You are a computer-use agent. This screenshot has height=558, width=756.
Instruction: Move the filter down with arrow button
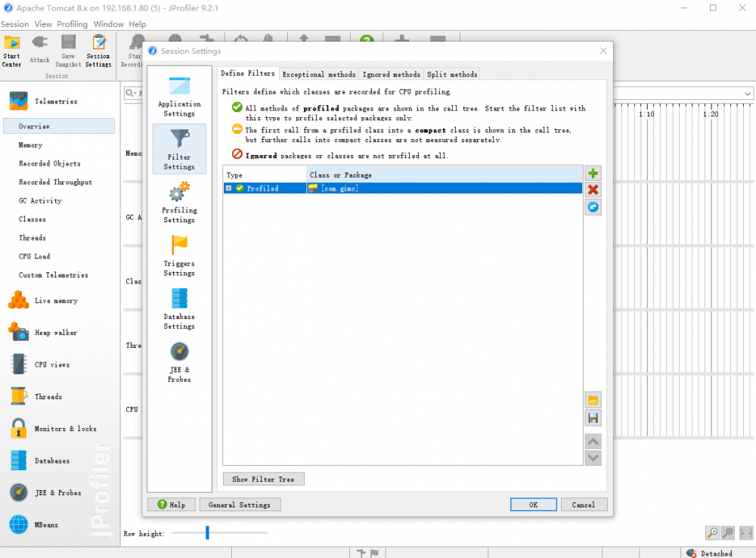(593, 457)
